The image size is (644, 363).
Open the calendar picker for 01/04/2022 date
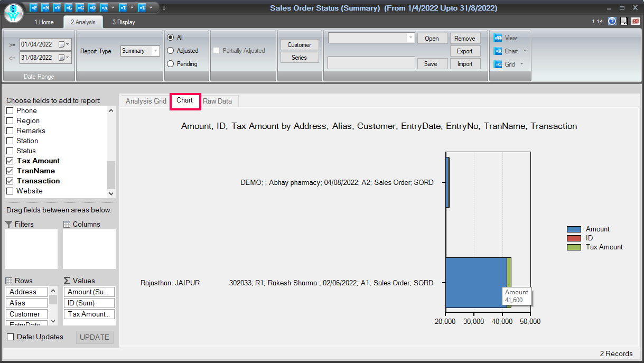[63, 44]
